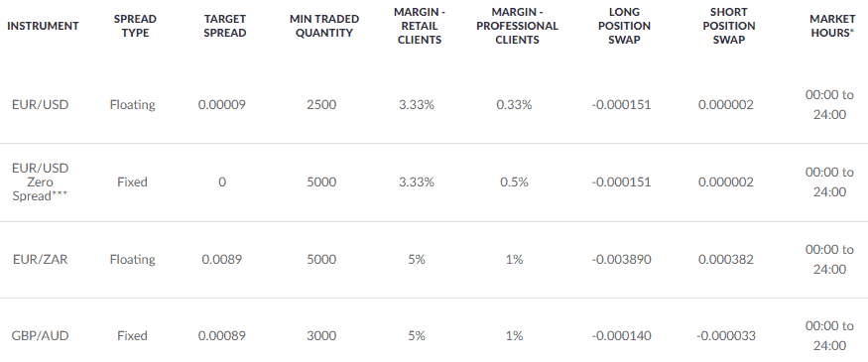Click the TARGET SPREAD column header
The image size is (868, 362).
[225, 26]
